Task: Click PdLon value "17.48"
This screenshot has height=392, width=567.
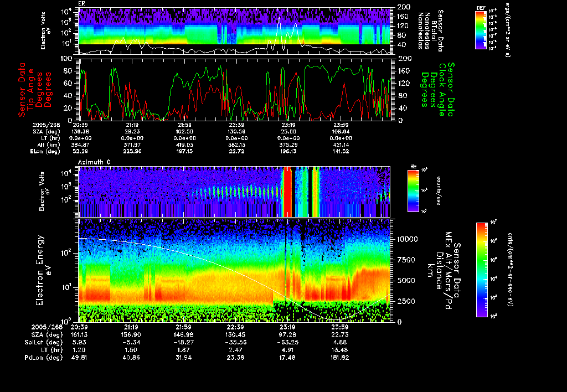Action: click(x=287, y=358)
